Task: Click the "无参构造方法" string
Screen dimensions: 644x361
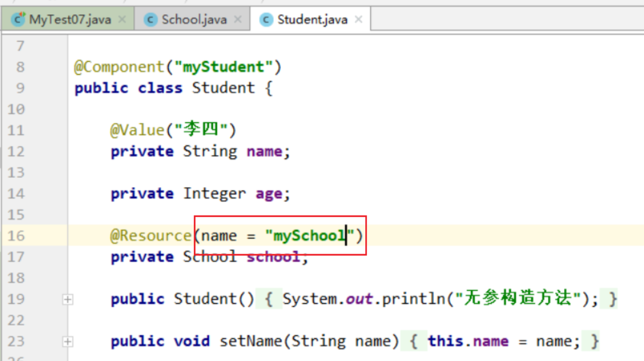Action: coord(518,298)
